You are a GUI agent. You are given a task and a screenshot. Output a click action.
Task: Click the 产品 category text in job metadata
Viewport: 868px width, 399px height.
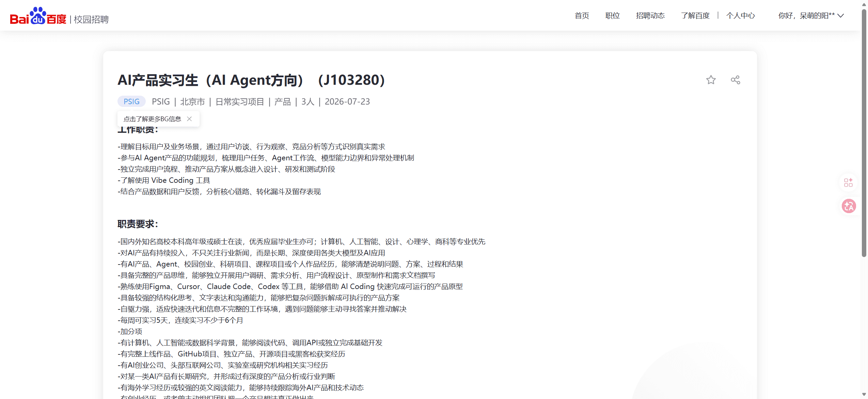pos(282,102)
